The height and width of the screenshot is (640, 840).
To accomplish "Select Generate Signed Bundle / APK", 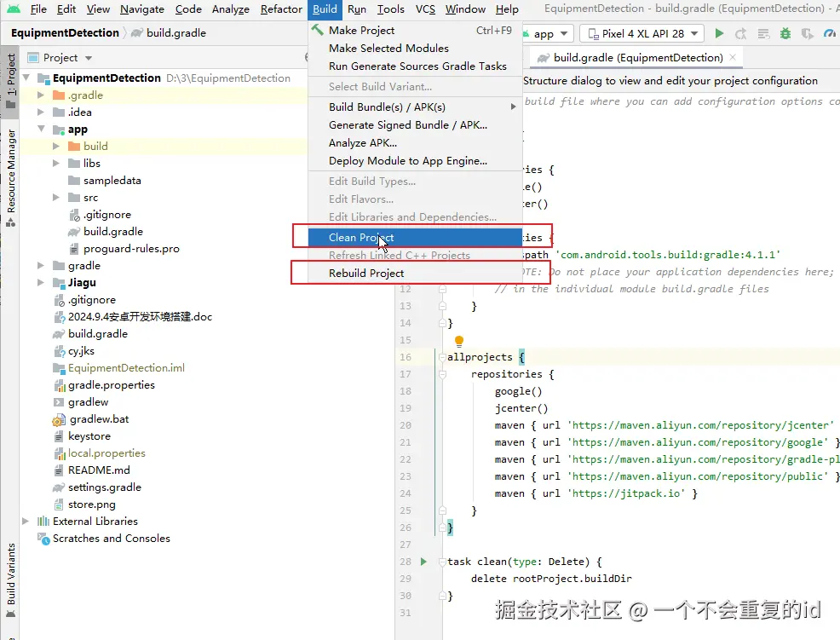I will 415,125.
